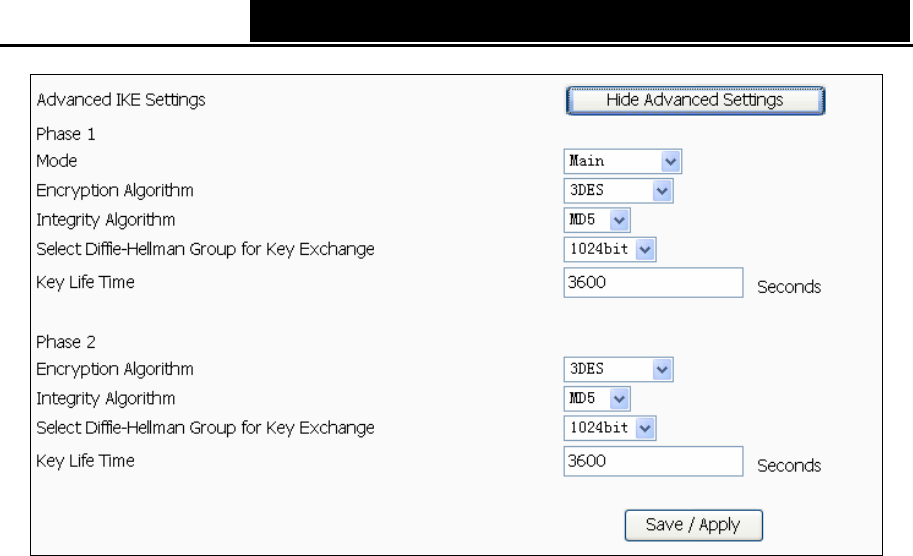Open Phase 2 Encryption Algorithm dropdown
913x556 pixels.
coord(618,370)
